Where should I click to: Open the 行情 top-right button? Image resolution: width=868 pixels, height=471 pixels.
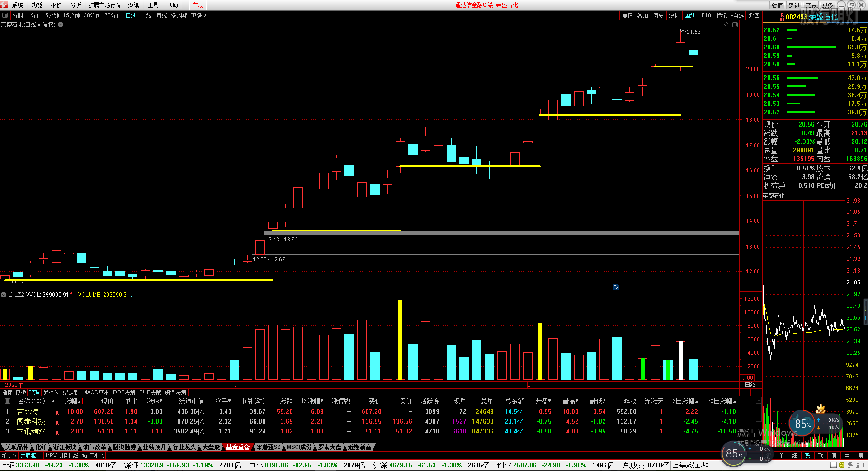(x=778, y=5)
